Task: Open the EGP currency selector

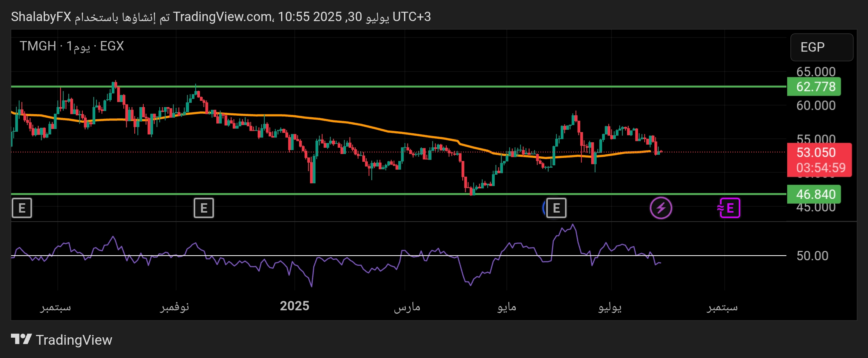Action: point(821,47)
